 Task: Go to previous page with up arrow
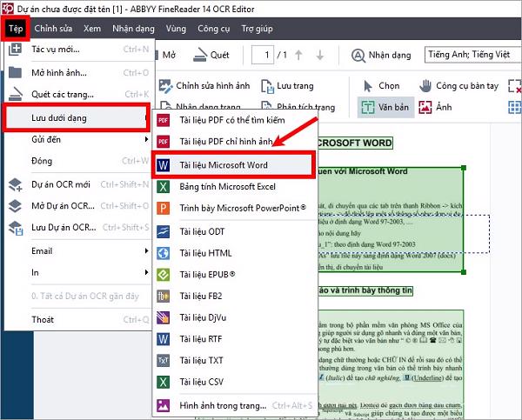click(x=298, y=56)
